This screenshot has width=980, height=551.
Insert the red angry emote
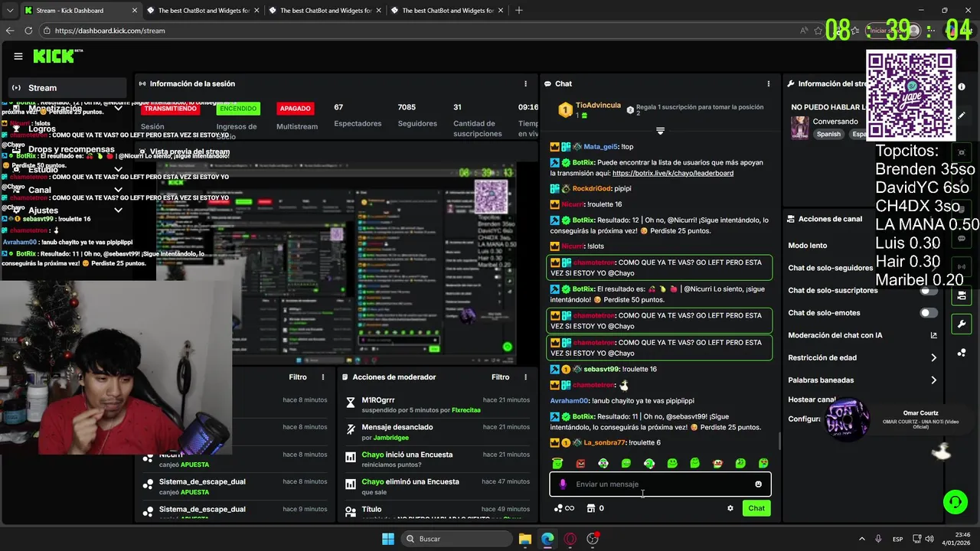click(x=580, y=463)
